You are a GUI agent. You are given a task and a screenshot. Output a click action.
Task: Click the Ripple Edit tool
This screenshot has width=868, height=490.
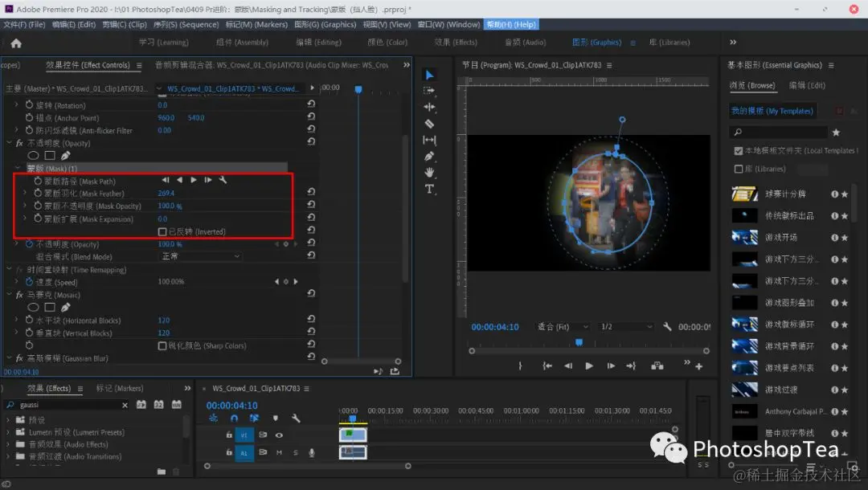click(x=429, y=107)
